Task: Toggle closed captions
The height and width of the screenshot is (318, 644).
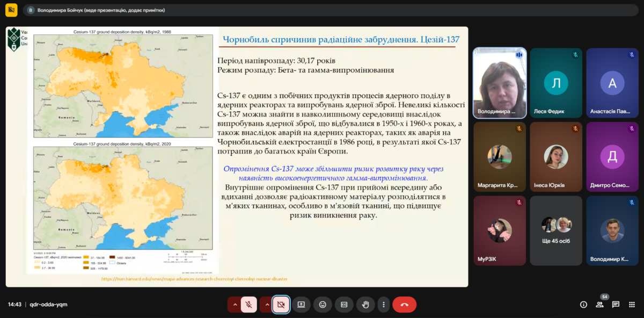Action: click(x=344, y=305)
